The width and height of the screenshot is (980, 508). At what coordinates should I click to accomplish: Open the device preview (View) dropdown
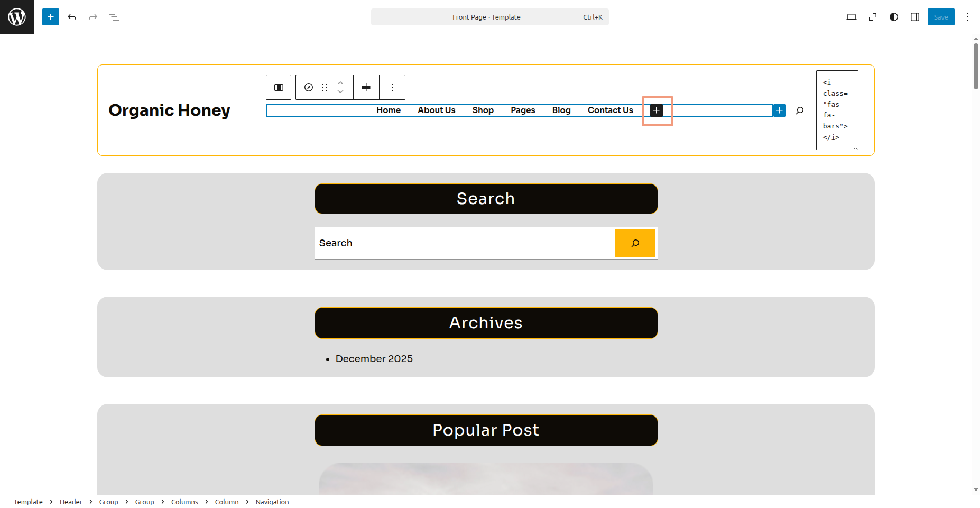pyautogui.click(x=851, y=17)
